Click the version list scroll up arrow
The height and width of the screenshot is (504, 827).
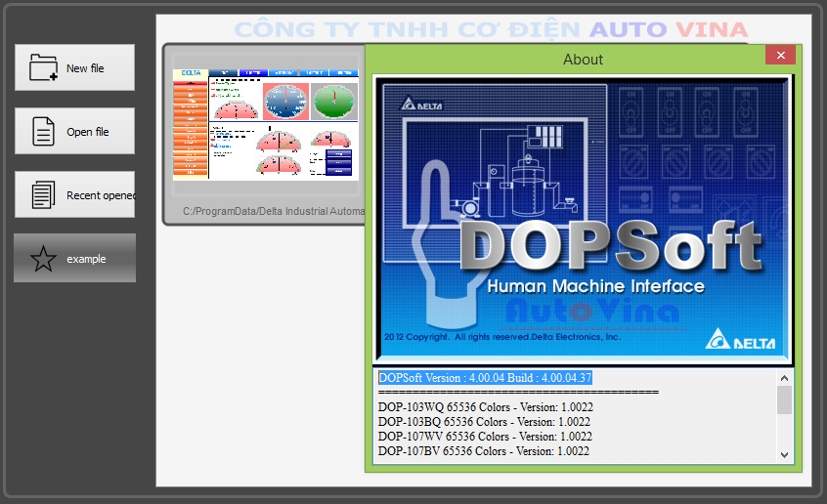pyautogui.click(x=784, y=378)
